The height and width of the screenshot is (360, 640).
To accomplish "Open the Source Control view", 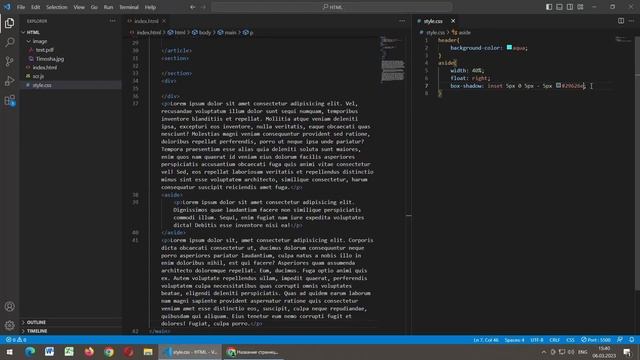I will tap(9, 62).
